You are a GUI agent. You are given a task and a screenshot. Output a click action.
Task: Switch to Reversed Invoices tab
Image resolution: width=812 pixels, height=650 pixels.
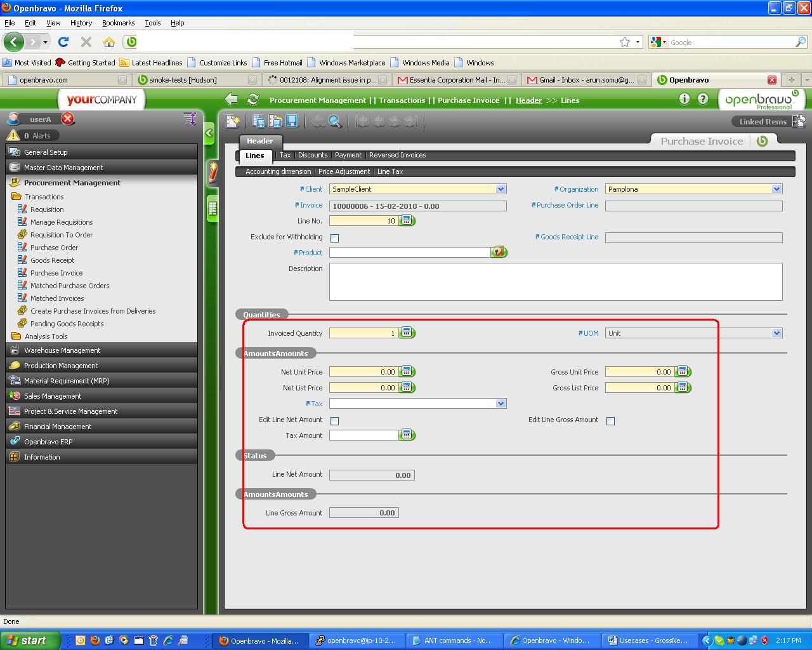(398, 155)
